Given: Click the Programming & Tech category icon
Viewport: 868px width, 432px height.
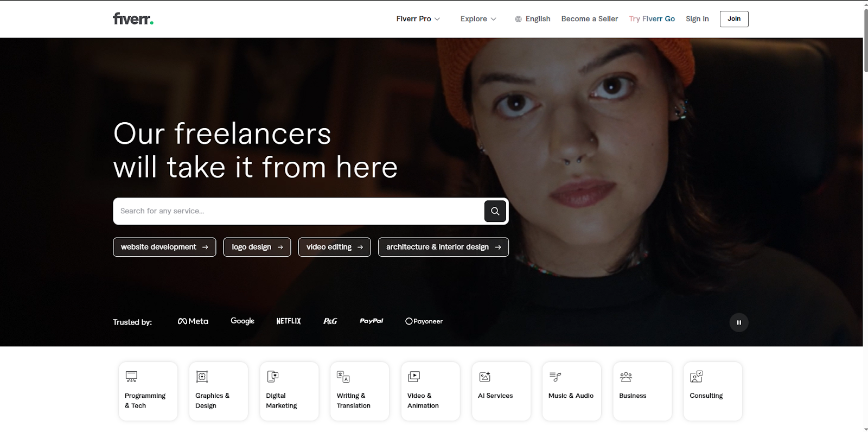Looking at the screenshot, I should pyautogui.click(x=131, y=377).
